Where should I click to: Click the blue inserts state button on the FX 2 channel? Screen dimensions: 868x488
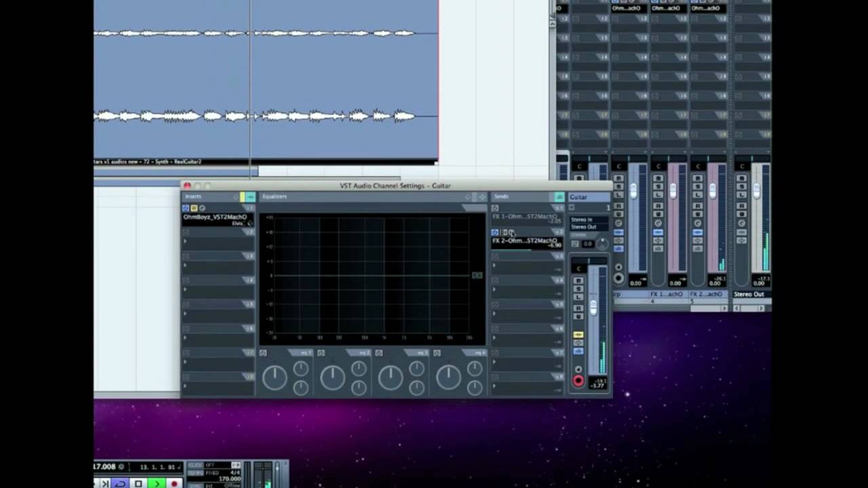[697, 232]
